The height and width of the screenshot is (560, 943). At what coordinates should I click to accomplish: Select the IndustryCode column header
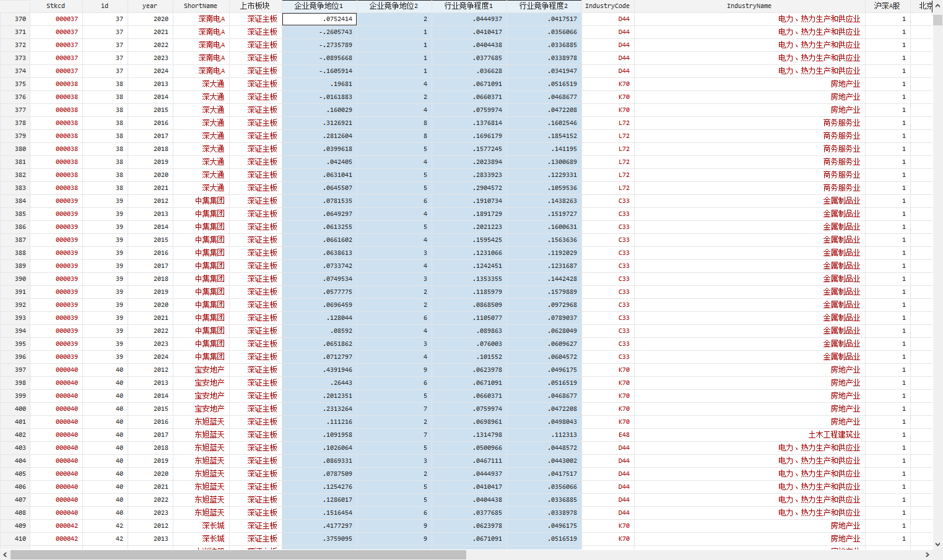coord(607,6)
